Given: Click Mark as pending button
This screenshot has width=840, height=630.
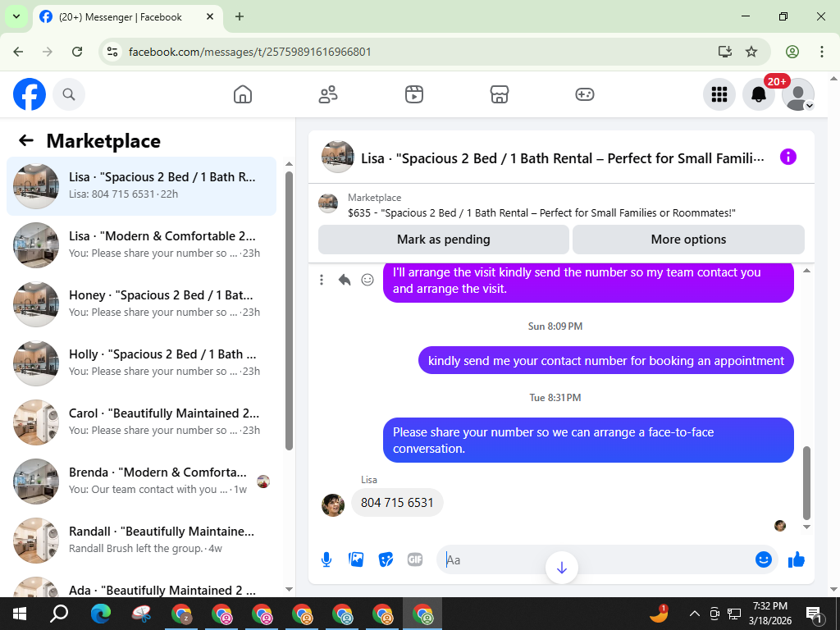Looking at the screenshot, I should point(444,240).
